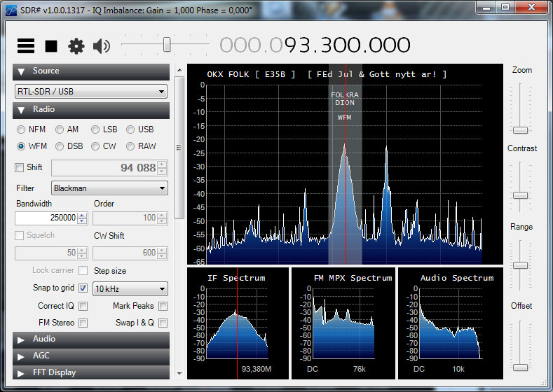Mute audio with the speaker icon

tap(102, 46)
